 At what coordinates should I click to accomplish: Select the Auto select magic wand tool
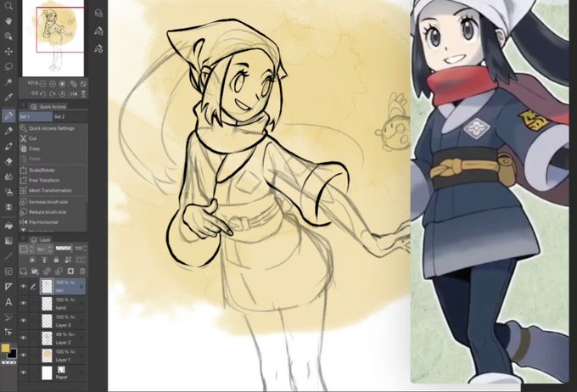[8, 81]
